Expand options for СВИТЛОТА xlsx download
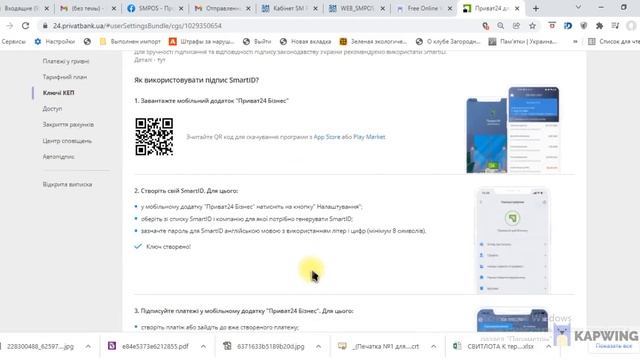The width and height of the screenshot is (640, 360). tap(549, 347)
